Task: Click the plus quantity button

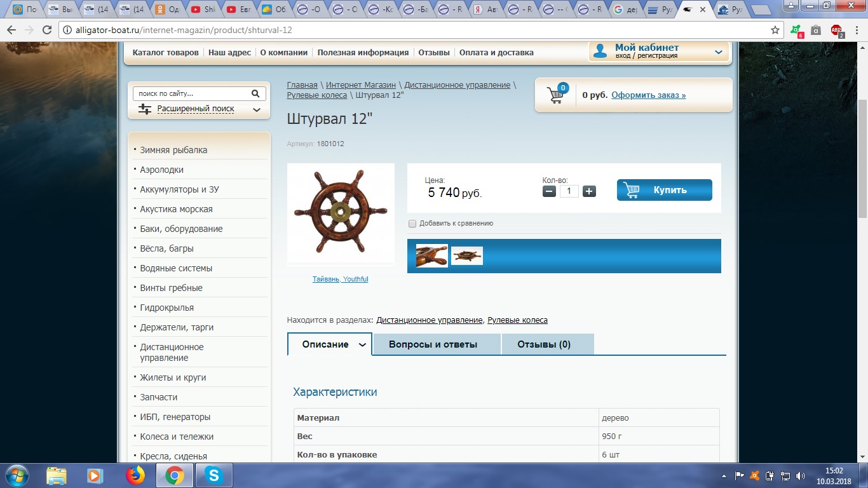Action: pos(589,191)
